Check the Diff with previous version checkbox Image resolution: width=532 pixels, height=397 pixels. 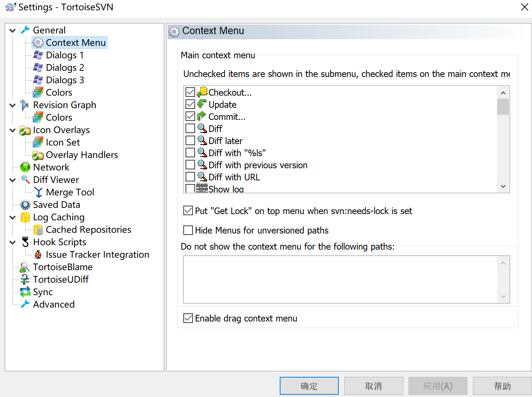[190, 165]
